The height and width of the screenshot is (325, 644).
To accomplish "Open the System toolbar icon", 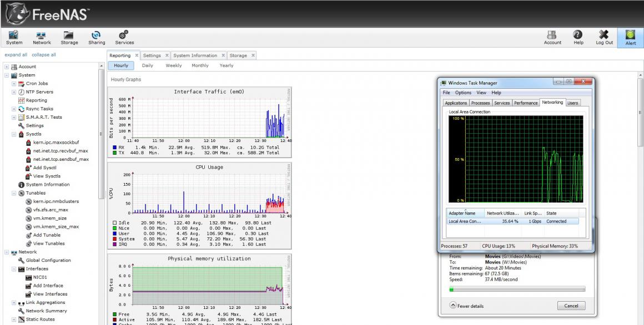I will [x=14, y=38].
